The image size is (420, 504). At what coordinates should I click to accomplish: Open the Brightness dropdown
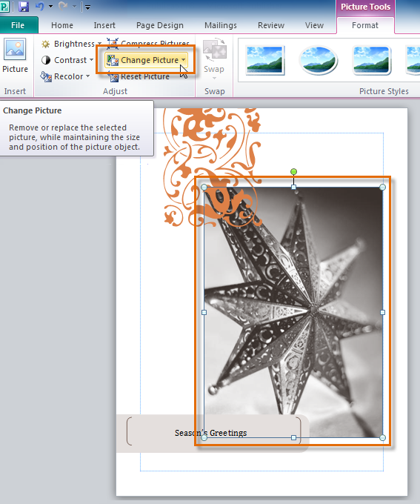[71, 44]
